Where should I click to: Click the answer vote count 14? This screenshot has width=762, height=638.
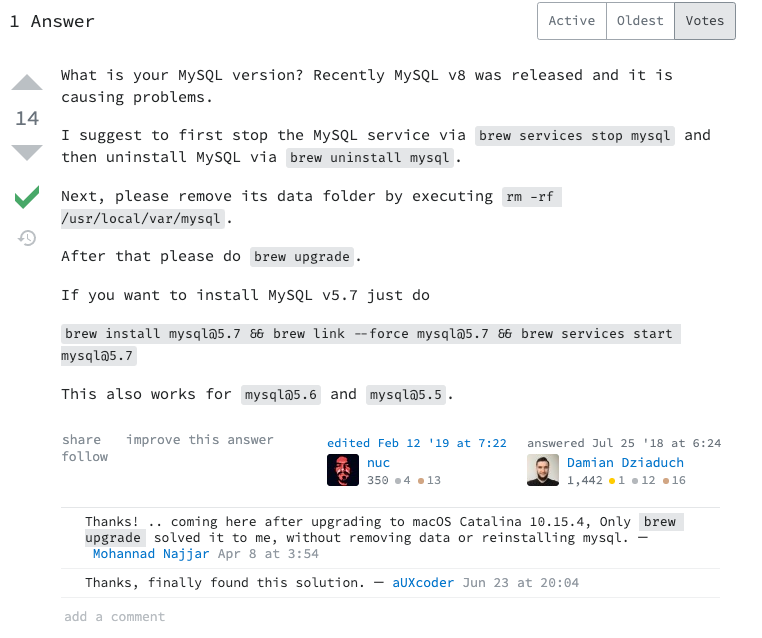27,119
